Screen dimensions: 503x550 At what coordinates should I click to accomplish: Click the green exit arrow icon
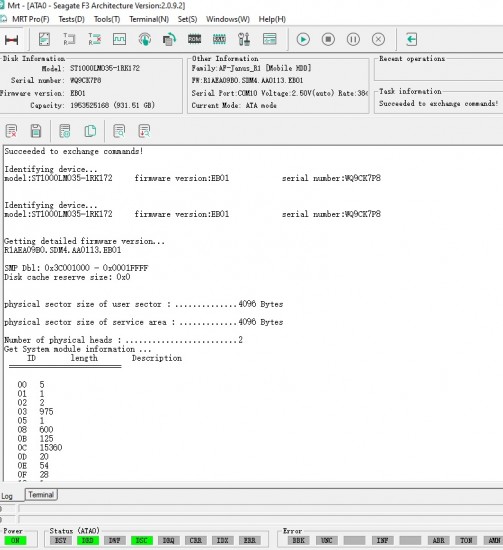[411, 39]
